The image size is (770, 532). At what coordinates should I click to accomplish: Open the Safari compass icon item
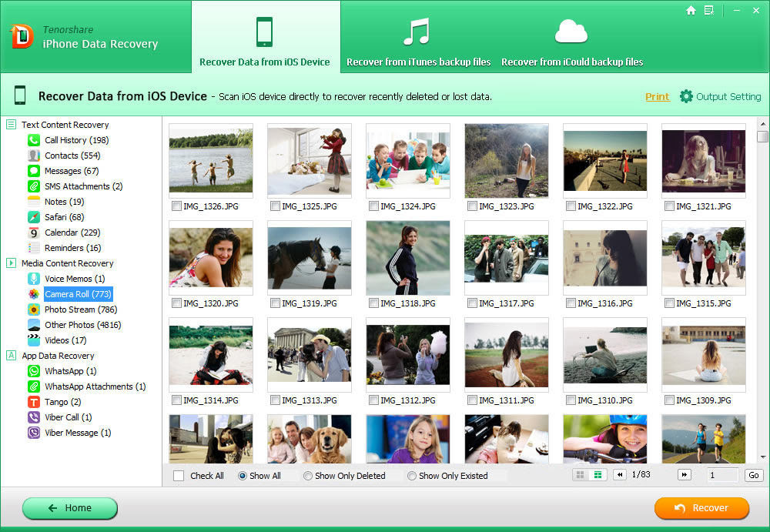[34, 217]
